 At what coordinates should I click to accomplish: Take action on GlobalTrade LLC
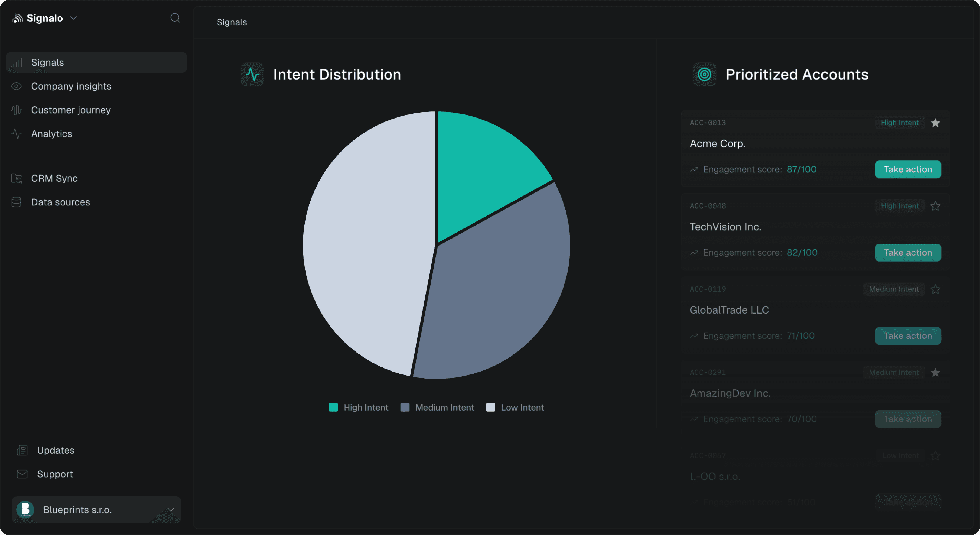(908, 336)
